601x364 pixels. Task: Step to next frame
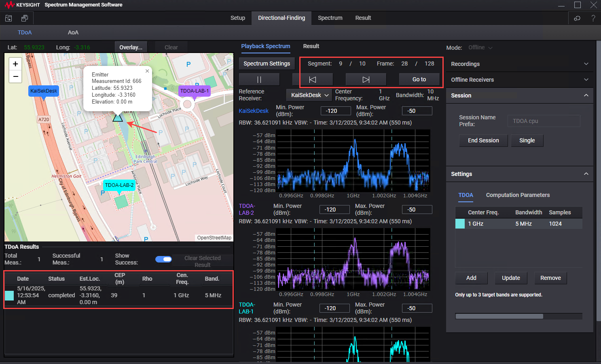(366, 80)
